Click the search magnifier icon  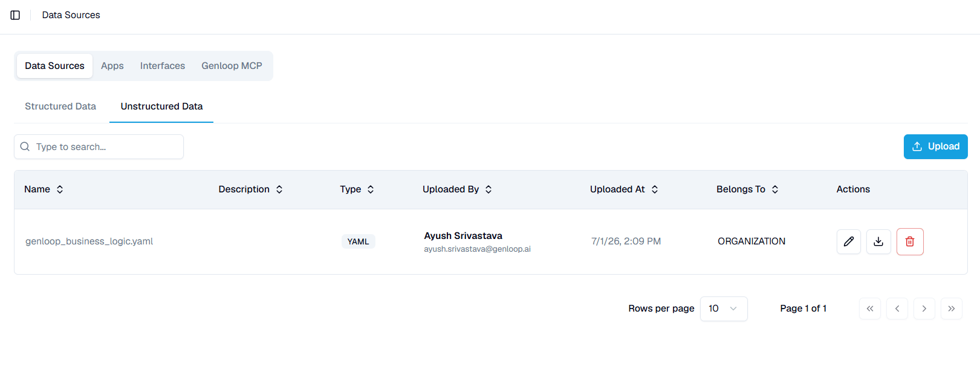(x=25, y=146)
